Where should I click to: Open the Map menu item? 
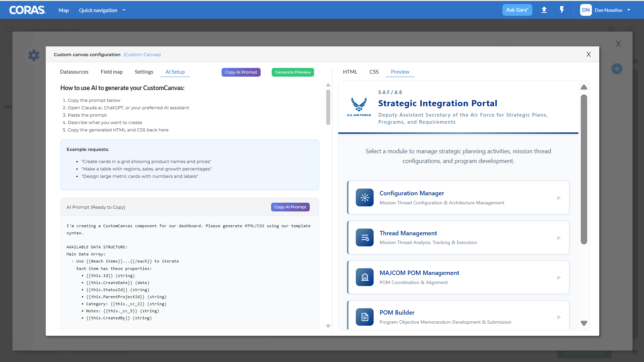pos(64,10)
